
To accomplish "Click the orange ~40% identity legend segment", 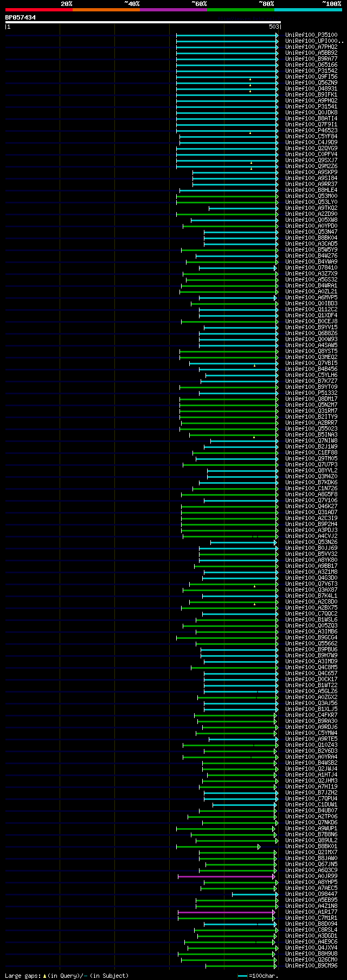I will click(106, 10).
